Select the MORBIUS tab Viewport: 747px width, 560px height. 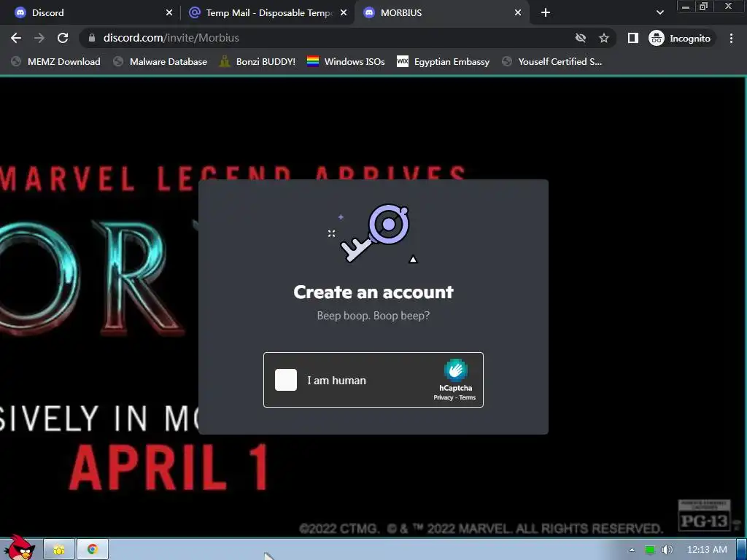pyautogui.click(x=441, y=13)
